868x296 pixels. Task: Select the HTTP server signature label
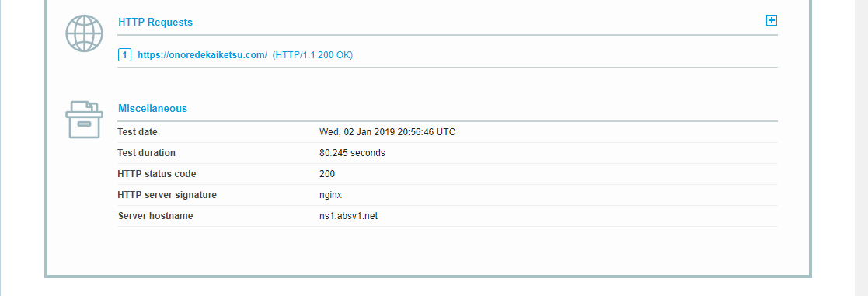167,195
